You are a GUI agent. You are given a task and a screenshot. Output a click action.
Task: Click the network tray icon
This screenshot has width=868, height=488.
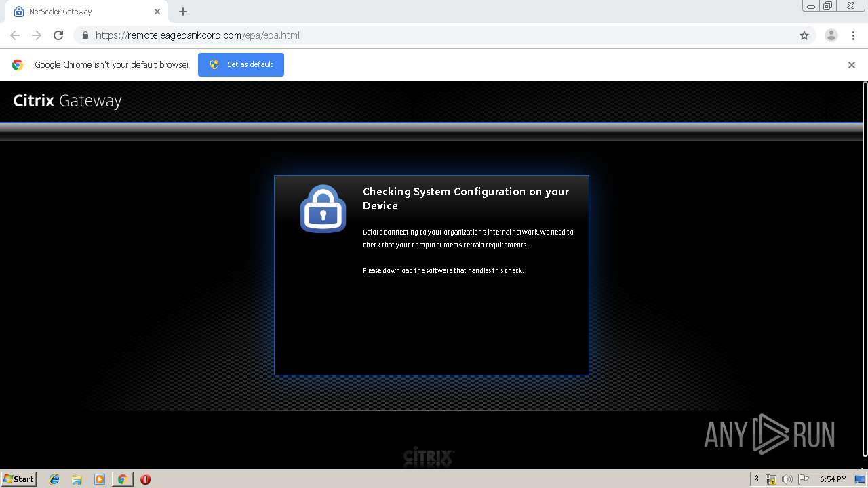coord(771,479)
